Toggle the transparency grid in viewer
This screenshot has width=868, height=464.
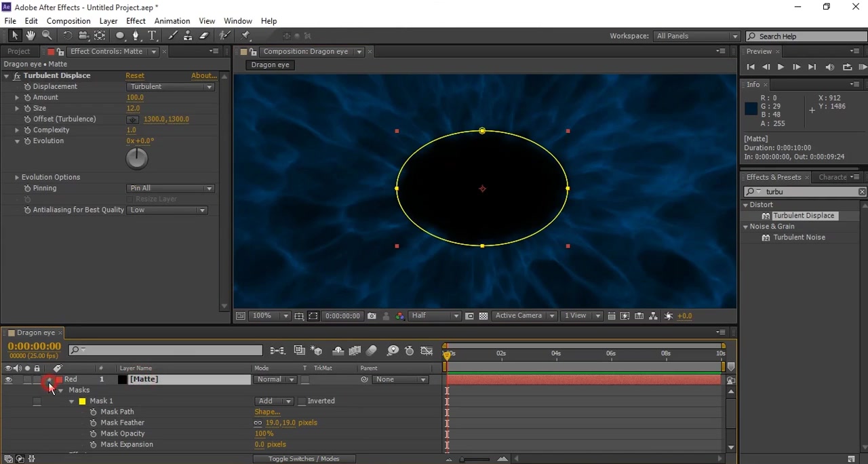coord(484,316)
